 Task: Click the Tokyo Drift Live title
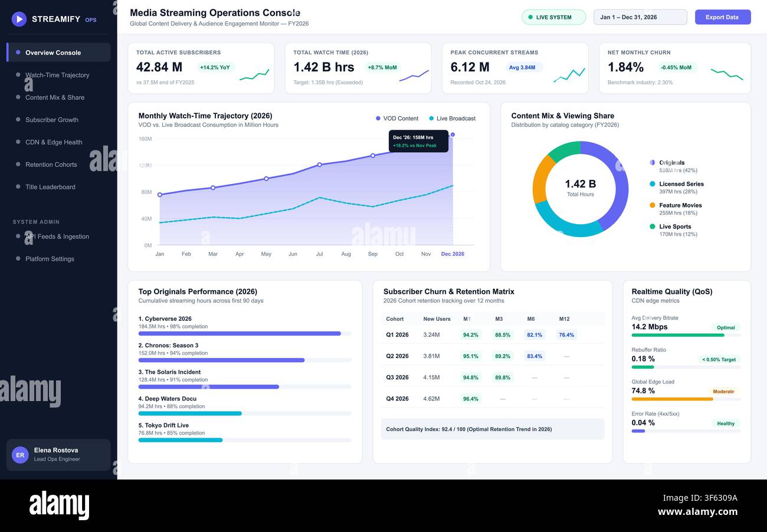(164, 425)
